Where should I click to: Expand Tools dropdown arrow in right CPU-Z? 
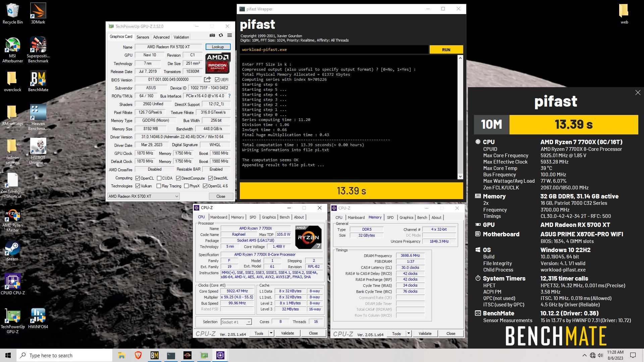(409, 333)
